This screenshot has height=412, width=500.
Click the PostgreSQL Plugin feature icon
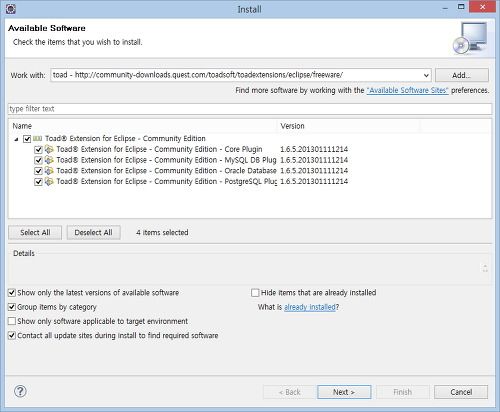49,181
